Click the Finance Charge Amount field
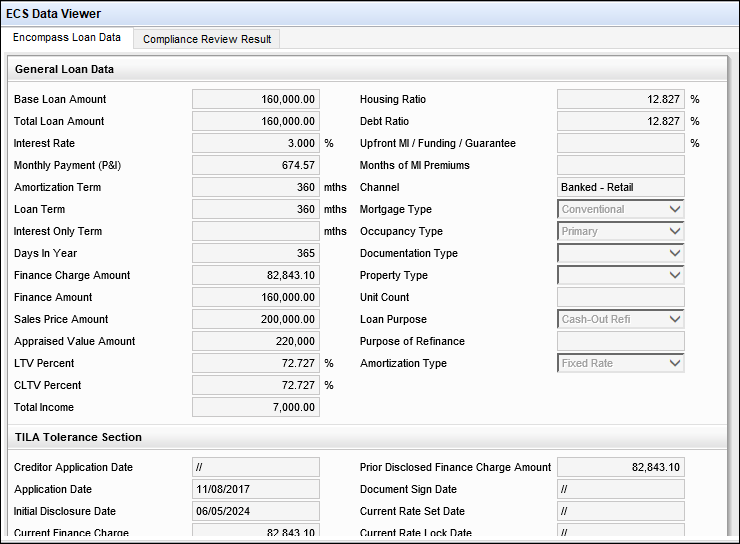The width and height of the screenshot is (740, 544). [256, 275]
